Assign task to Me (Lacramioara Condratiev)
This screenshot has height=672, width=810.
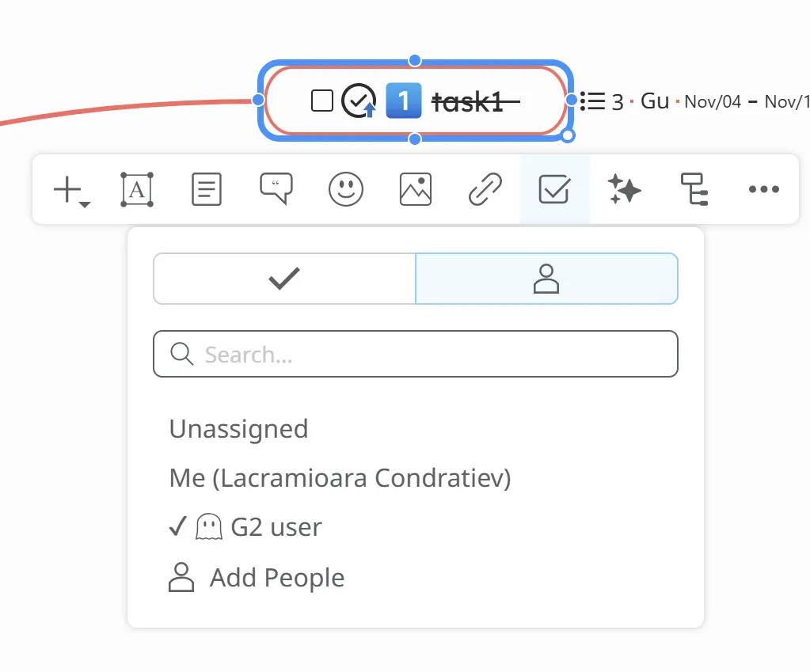point(340,478)
